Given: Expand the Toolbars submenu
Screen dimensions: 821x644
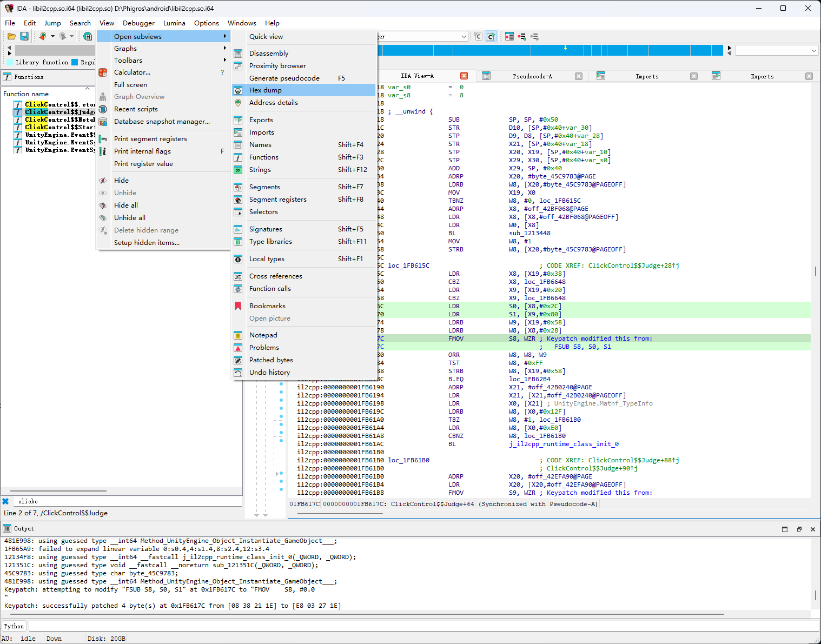Looking at the screenshot, I should [x=163, y=61].
